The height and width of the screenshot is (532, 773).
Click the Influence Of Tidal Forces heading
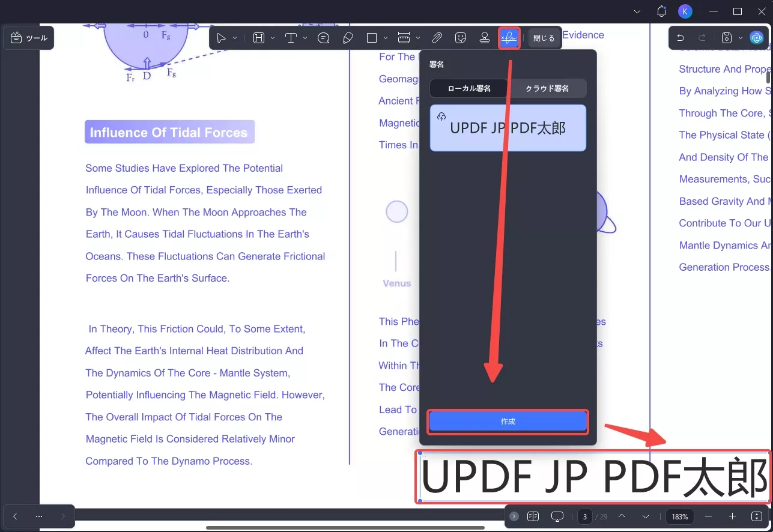click(x=169, y=132)
